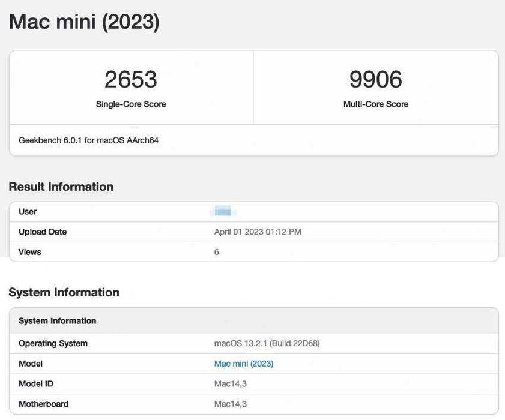Click the blurred user name link
This screenshot has width=505, height=420.
(x=223, y=212)
